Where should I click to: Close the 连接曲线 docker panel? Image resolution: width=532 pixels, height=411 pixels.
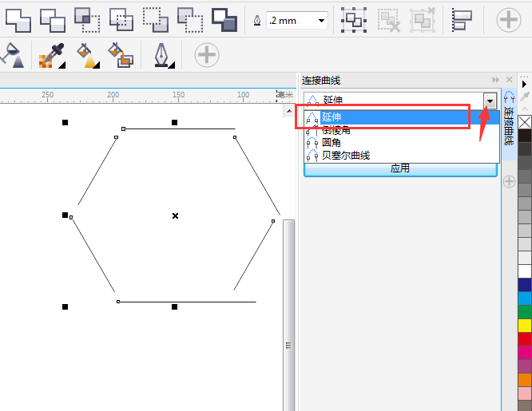tap(509, 80)
